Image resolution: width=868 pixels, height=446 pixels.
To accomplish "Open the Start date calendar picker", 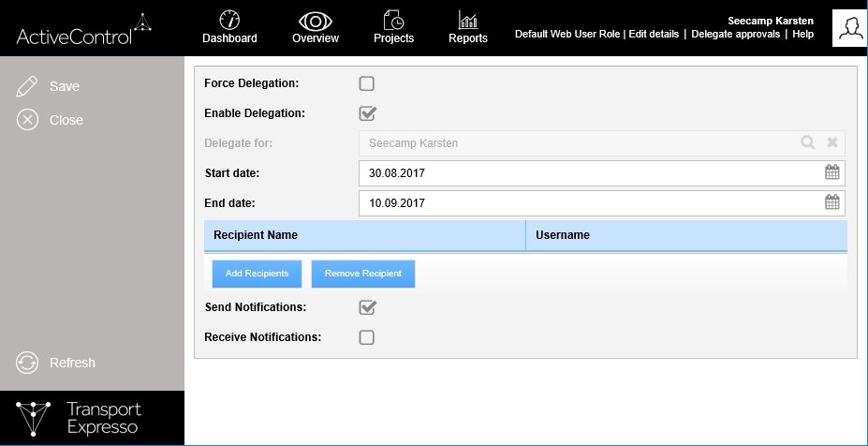I will click(832, 172).
